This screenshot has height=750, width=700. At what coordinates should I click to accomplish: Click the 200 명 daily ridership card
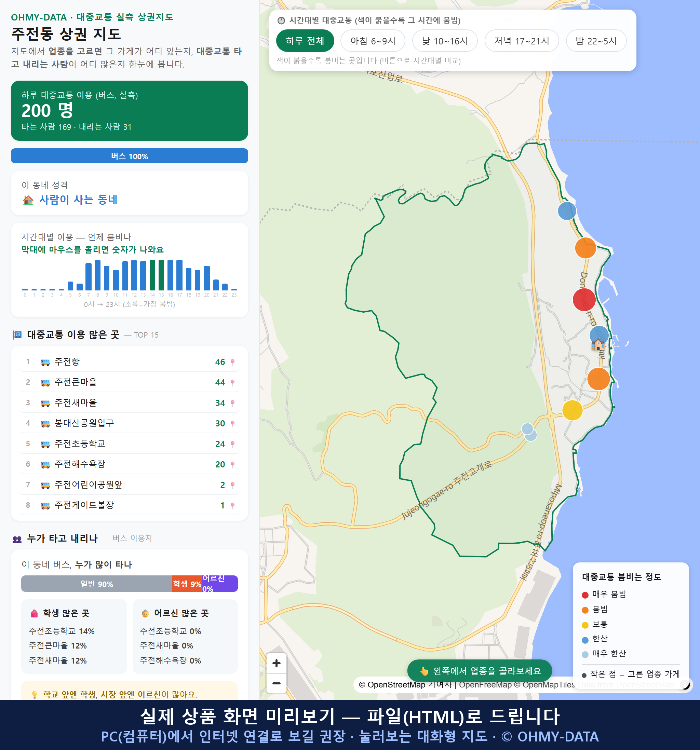click(x=130, y=111)
